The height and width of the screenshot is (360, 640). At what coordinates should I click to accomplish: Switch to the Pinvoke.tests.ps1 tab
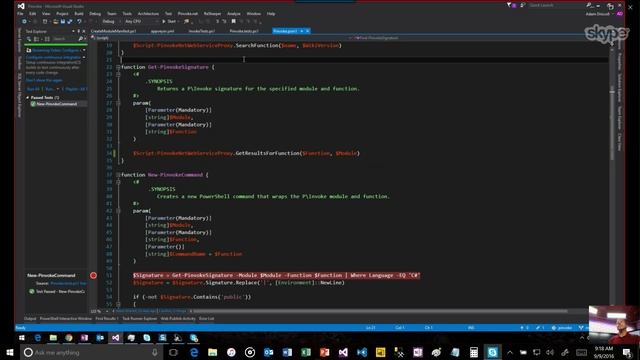tap(244, 31)
